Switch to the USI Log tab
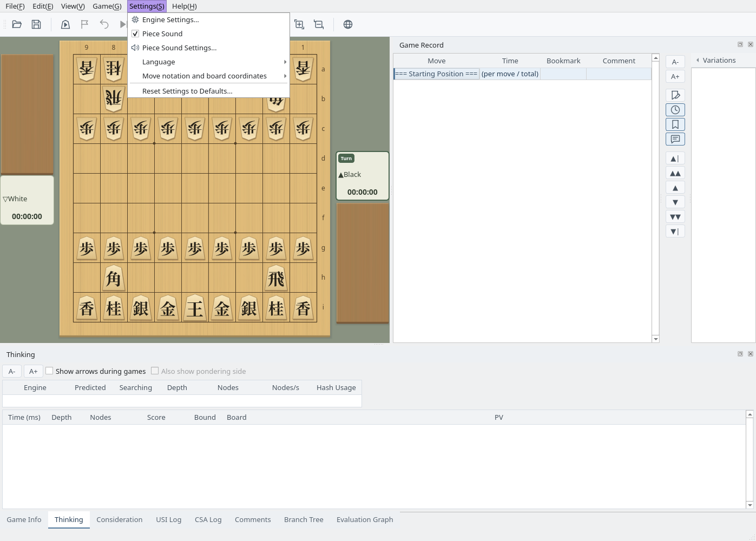Image resolution: width=756 pixels, height=541 pixels. pyautogui.click(x=169, y=519)
